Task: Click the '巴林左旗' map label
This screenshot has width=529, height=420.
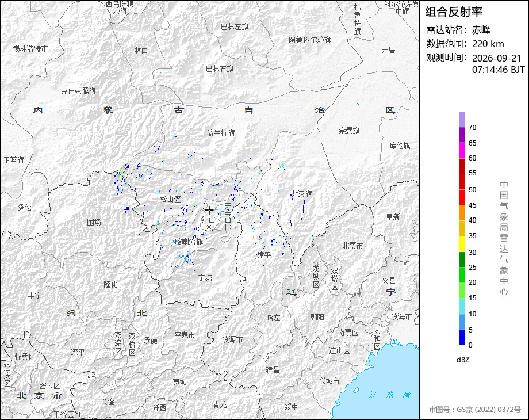Action: (235, 26)
